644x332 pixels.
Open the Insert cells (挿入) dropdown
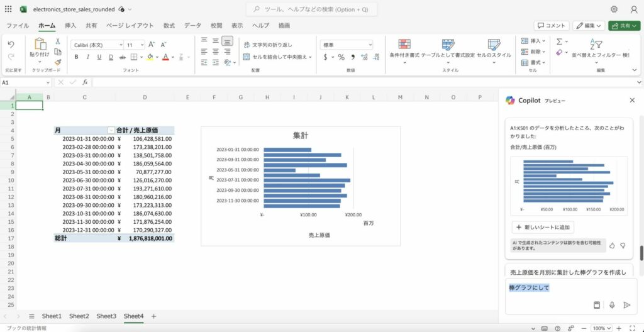[x=533, y=41]
